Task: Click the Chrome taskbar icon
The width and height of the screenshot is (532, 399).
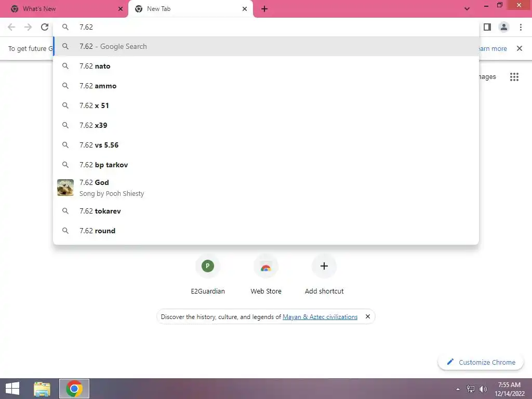Action: pos(74,389)
